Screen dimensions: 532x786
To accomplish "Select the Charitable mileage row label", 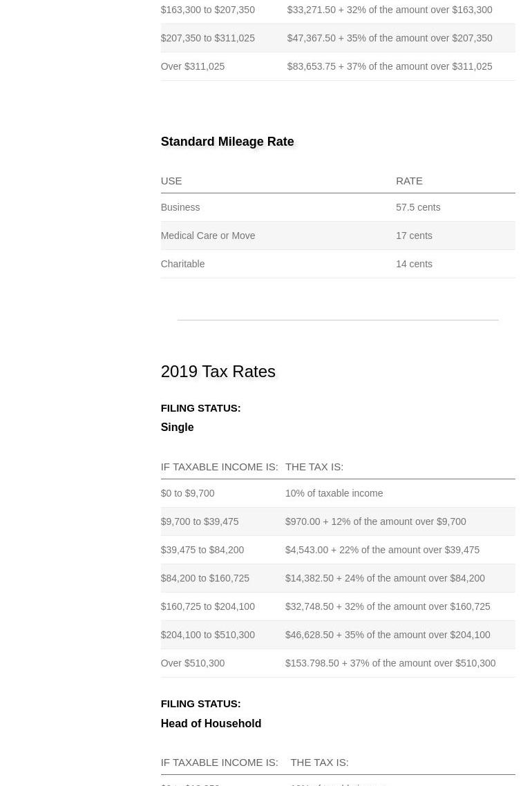I will (182, 264).
